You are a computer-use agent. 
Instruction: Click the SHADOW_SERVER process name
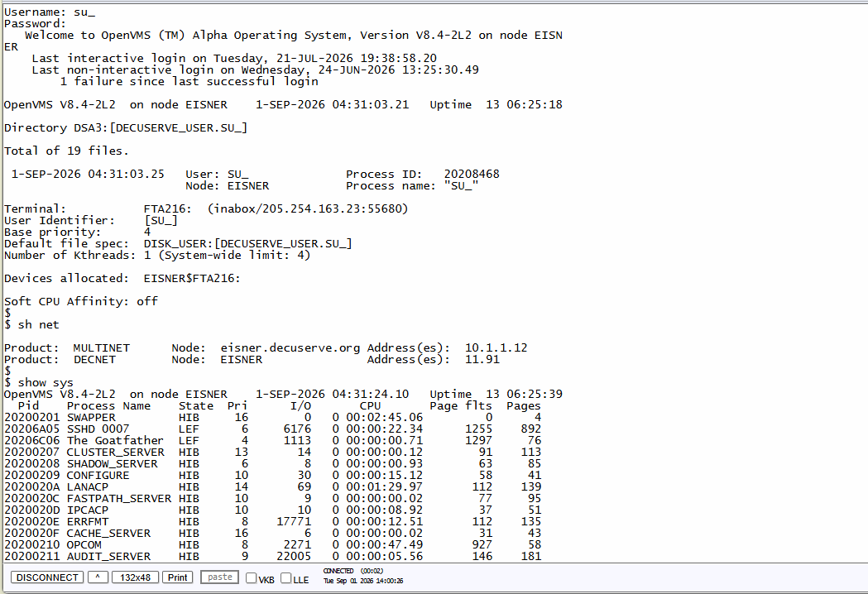point(112,464)
